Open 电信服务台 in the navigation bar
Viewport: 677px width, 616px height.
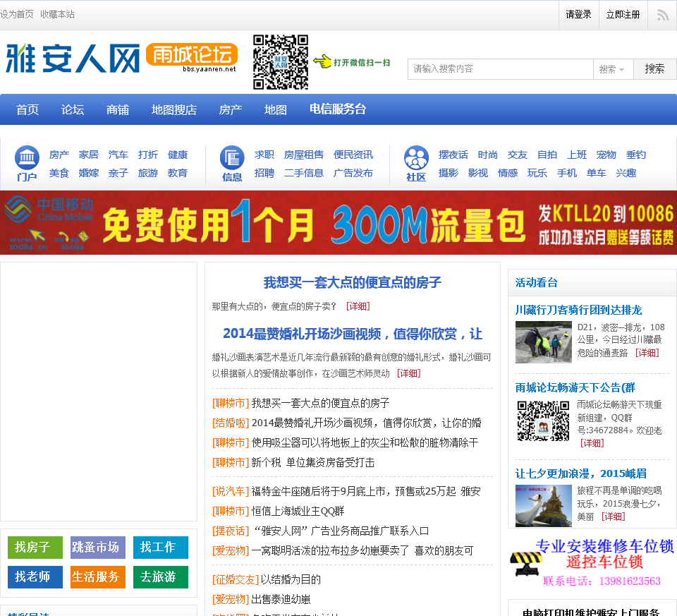(338, 109)
